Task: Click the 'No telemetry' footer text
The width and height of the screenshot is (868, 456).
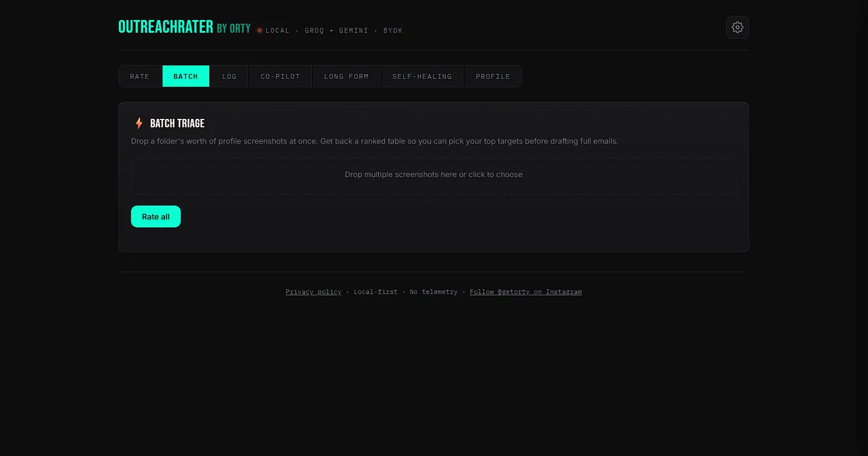Action: pos(434,292)
